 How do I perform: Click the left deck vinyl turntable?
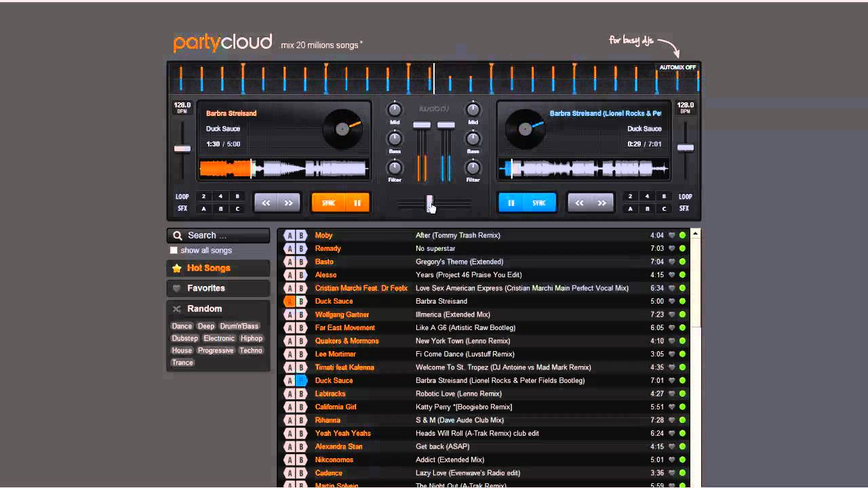343,128
